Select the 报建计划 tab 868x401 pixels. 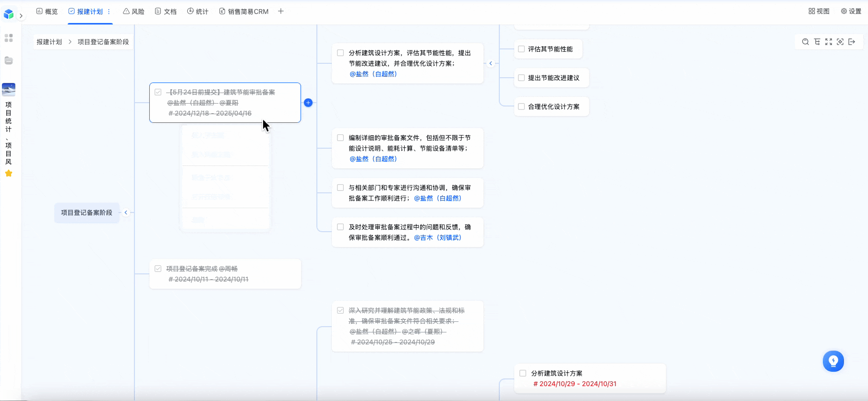[x=86, y=12]
